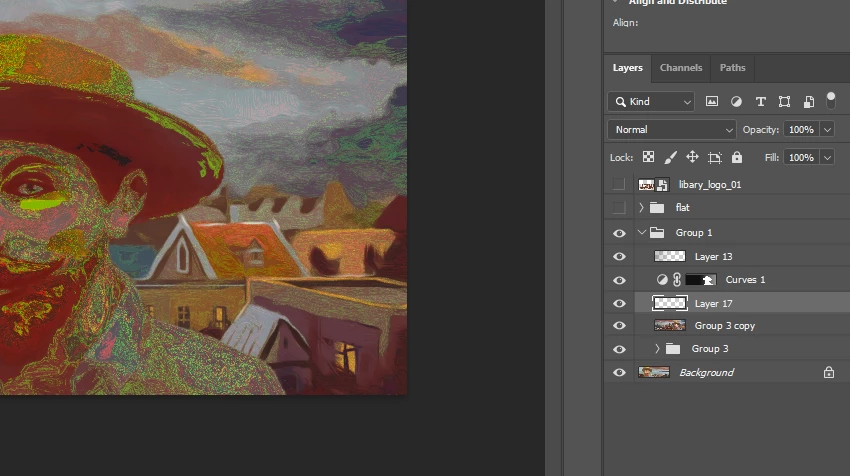Switch to the Channels tab

[681, 68]
